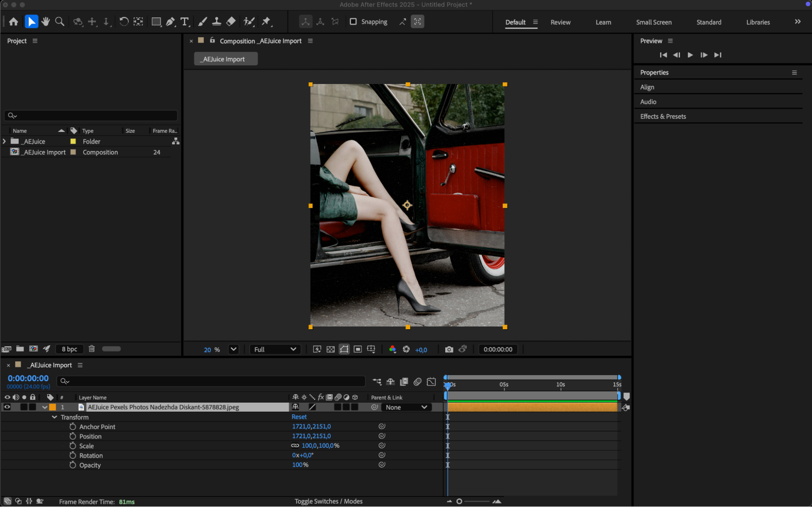The height and width of the screenshot is (507, 812).
Task: Hide the AEJuice Pexels layer with eye
Action: [x=7, y=407]
